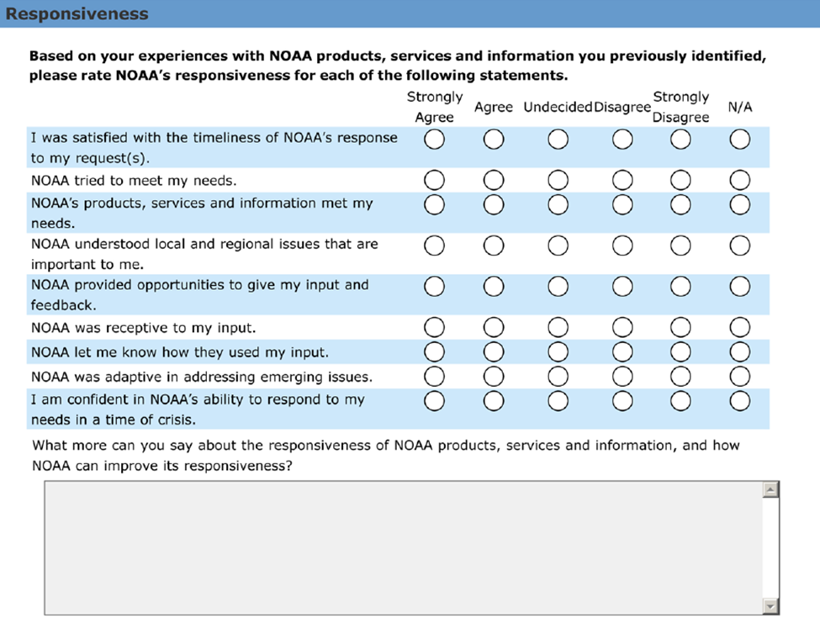
Task: Select Undecided for confidence in time of crisis
Action: (x=558, y=401)
